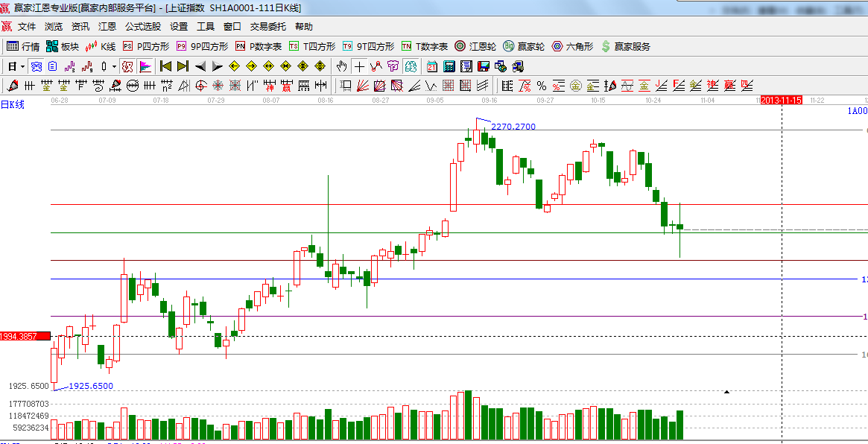
Task: Expand the candlestick style dropdown arrow
Action: [x=114, y=66]
